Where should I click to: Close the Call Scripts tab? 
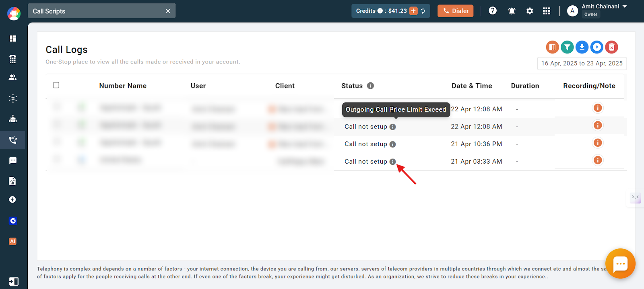(168, 11)
